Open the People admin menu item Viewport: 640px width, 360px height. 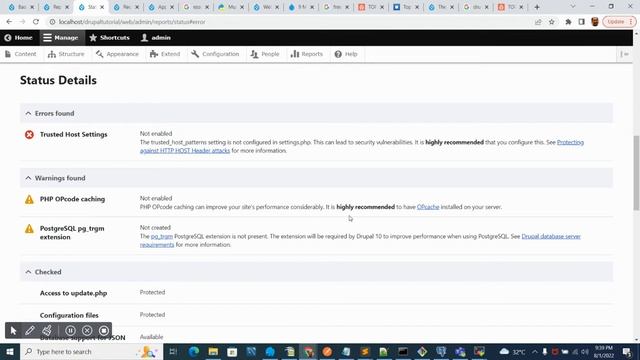[265, 54]
